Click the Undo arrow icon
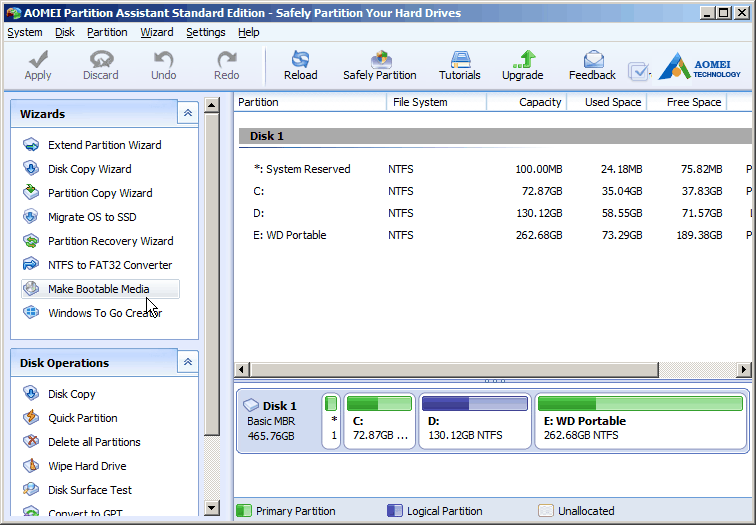 point(163,59)
